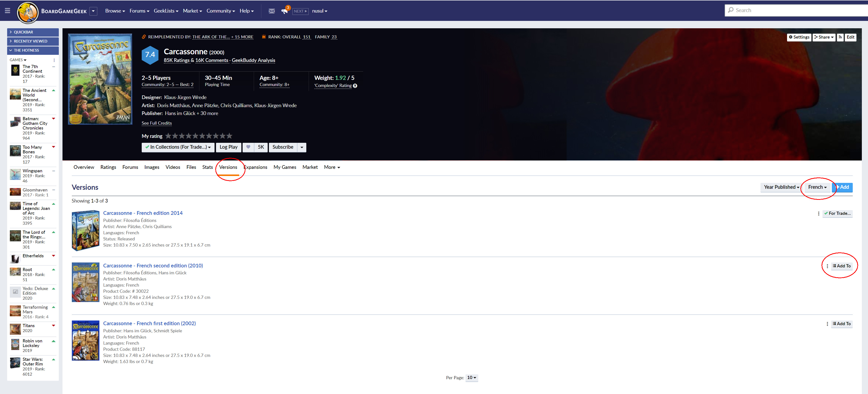Rate the game with the tenth star
The width and height of the screenshot is (868, 394).
[x=230, y=136]
